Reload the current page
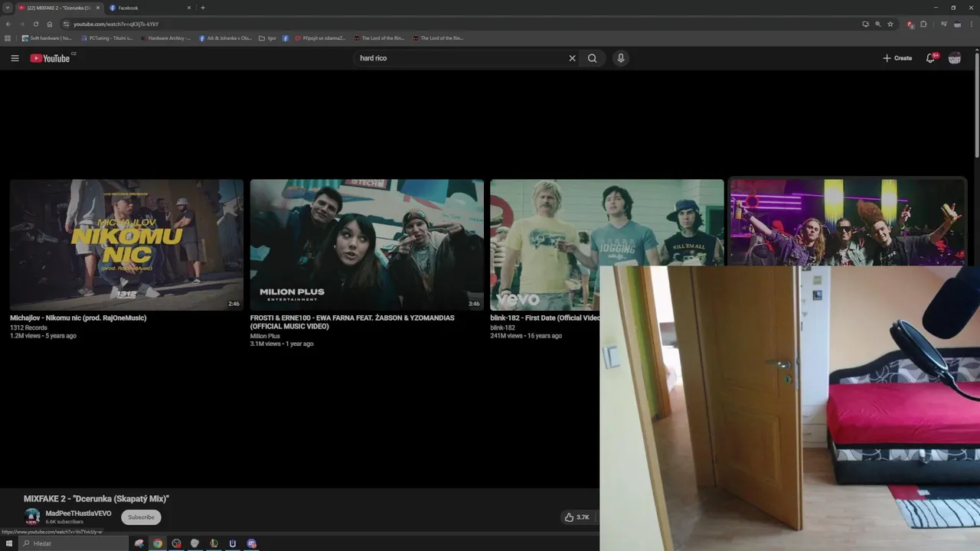The image size is (980, 551). pos(36,24)
